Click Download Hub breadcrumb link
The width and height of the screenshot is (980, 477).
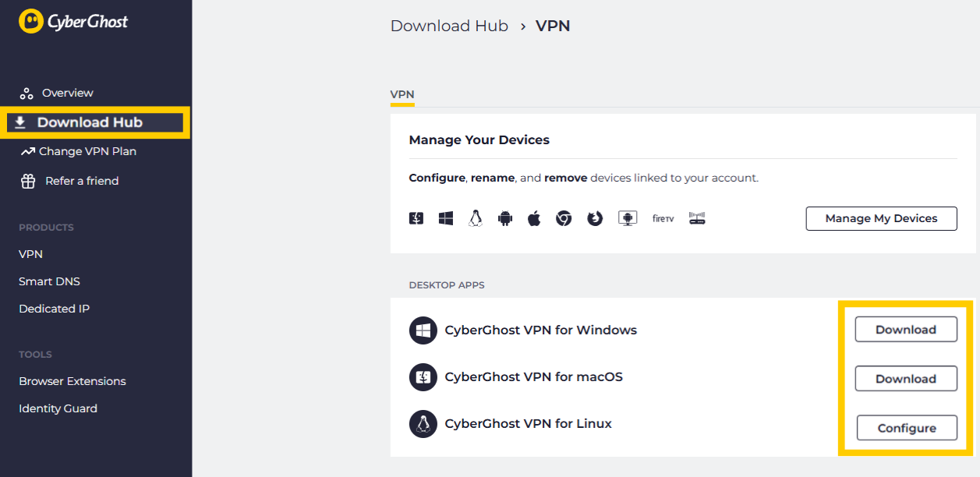449,26
